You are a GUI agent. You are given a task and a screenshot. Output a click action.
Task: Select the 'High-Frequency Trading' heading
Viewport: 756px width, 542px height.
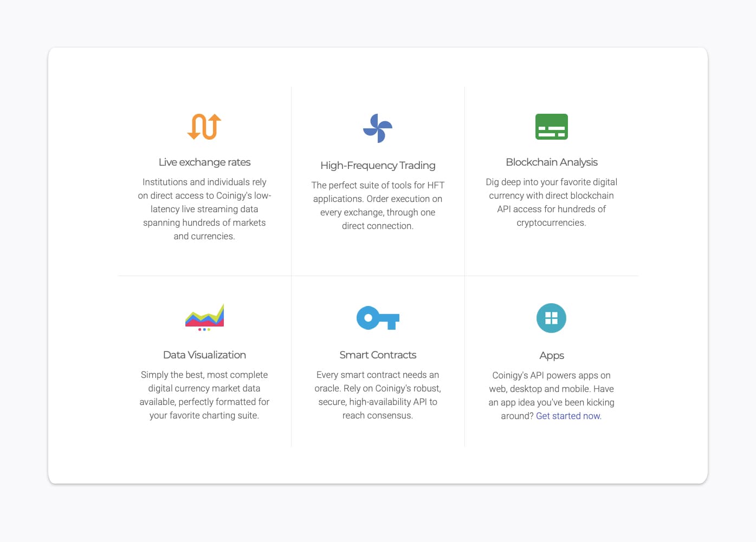coord(378,165)
